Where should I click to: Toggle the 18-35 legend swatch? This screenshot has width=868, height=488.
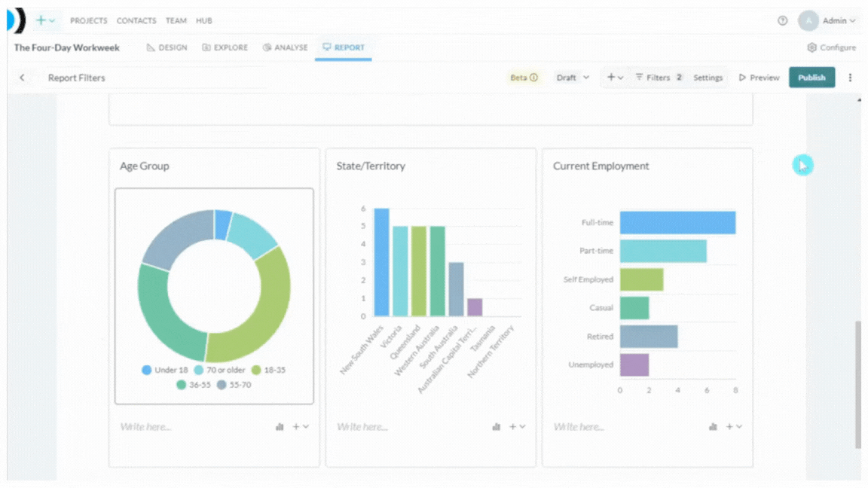(x=256, y=371)
